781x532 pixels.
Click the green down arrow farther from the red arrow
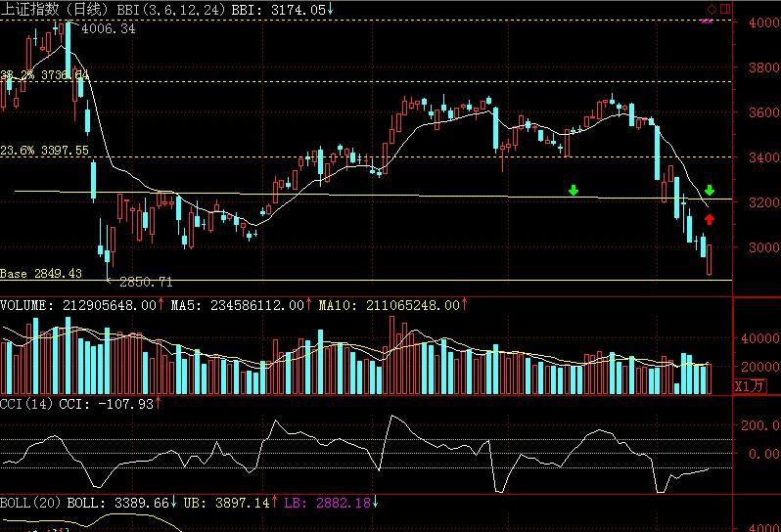574,190
